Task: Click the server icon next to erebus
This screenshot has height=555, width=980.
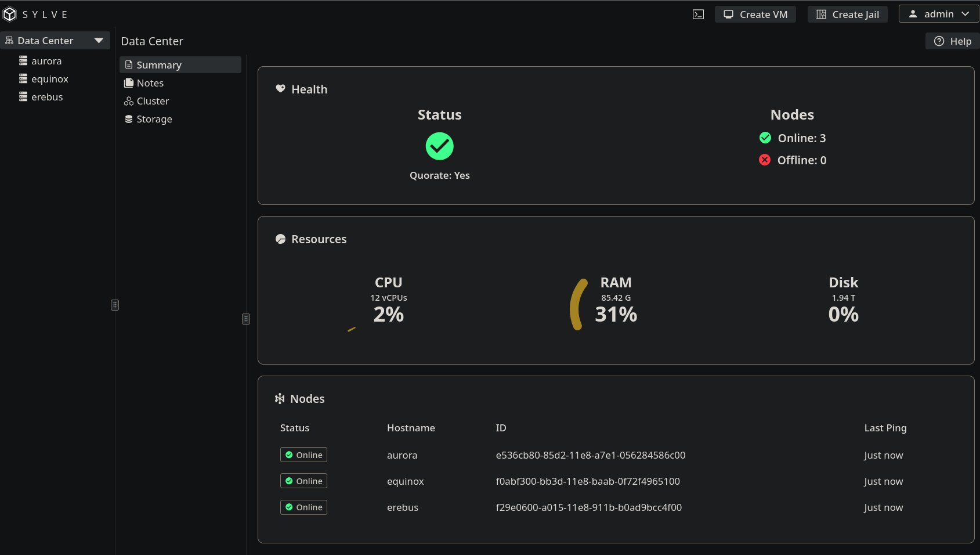Action: [x=23, y=96]
